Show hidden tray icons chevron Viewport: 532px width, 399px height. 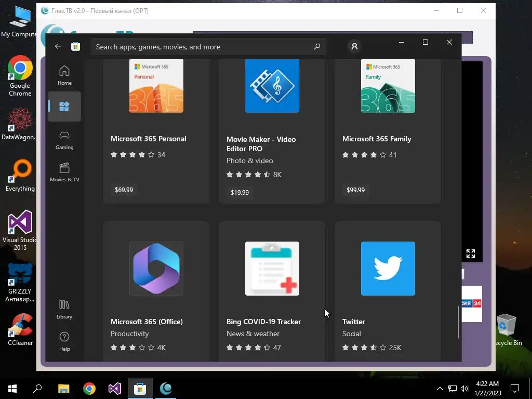click(440, 389)
